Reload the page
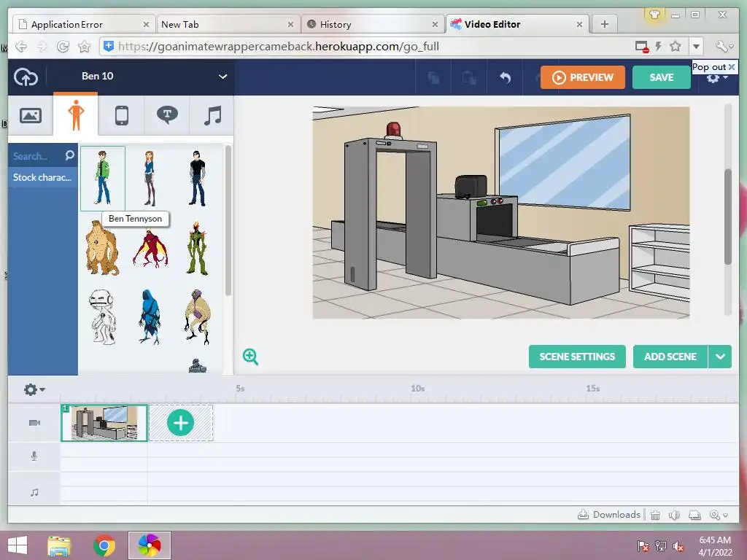Image resolution: width=747 pixels, height=560 pixels. pos(63,47)
